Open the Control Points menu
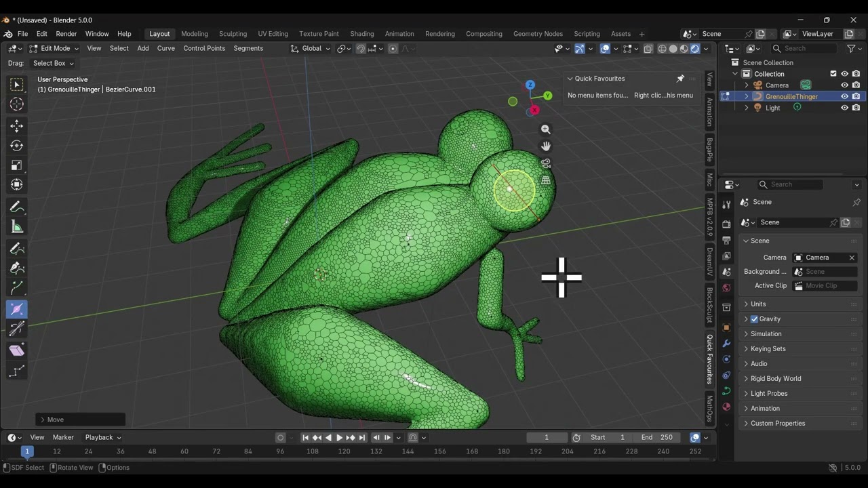Screen dimensions: 868x488 pyautogui.click(x=204, y=49)
